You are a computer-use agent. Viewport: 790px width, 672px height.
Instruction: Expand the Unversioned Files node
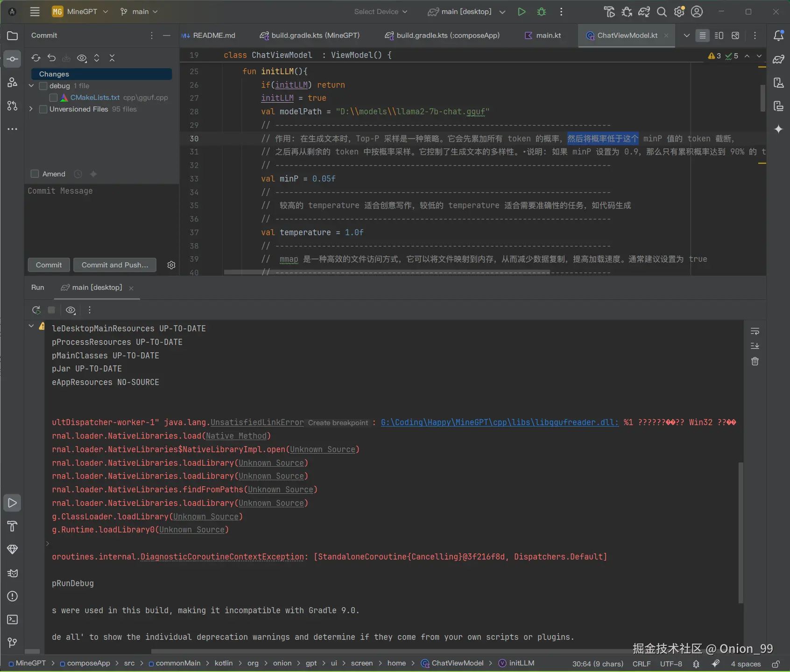pos(31,109)
